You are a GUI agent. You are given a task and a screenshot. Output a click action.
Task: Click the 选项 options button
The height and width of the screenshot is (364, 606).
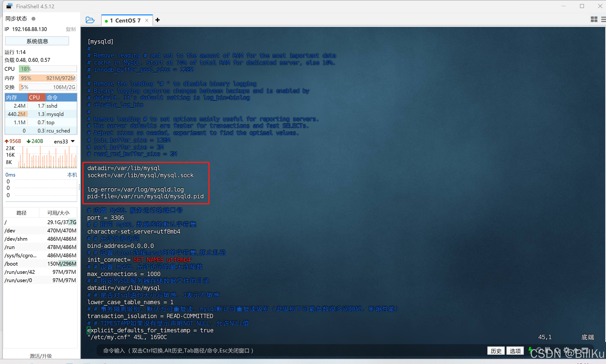click(515, 351)
